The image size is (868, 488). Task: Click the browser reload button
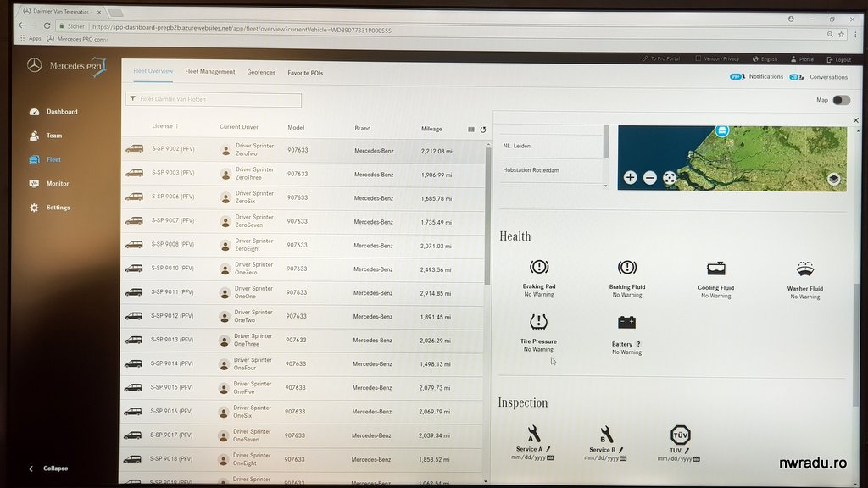point(47,25)
